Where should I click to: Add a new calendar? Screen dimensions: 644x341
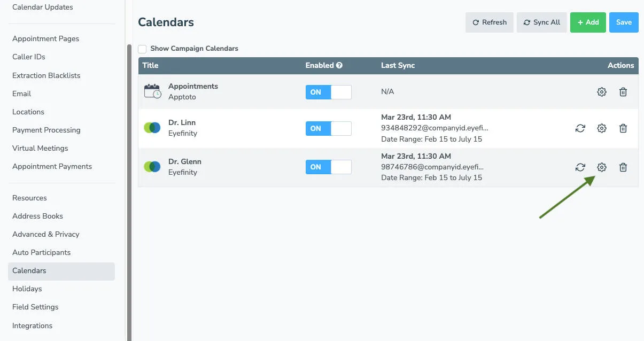coord(588,22)
